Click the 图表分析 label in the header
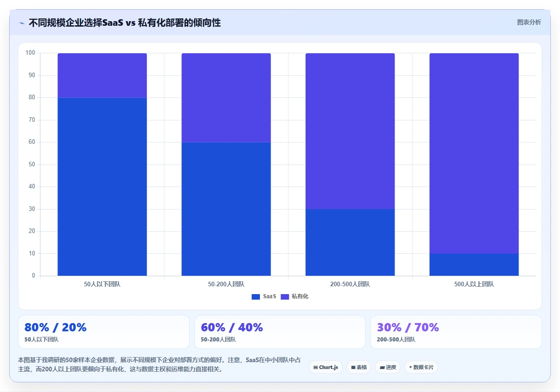 529,22
